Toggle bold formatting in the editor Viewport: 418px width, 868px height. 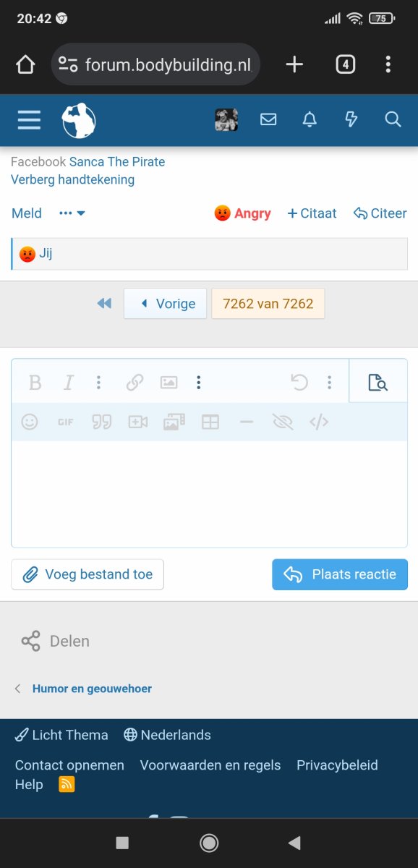[x=35, y=382]
